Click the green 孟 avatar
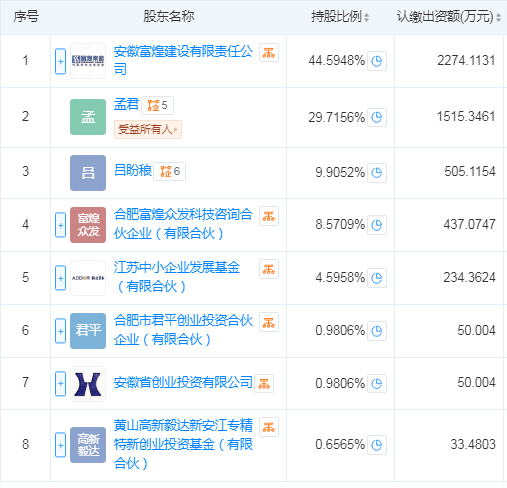The height and width of the screenshot is (488, 507). pyautogui.click(x=88, y=117)
